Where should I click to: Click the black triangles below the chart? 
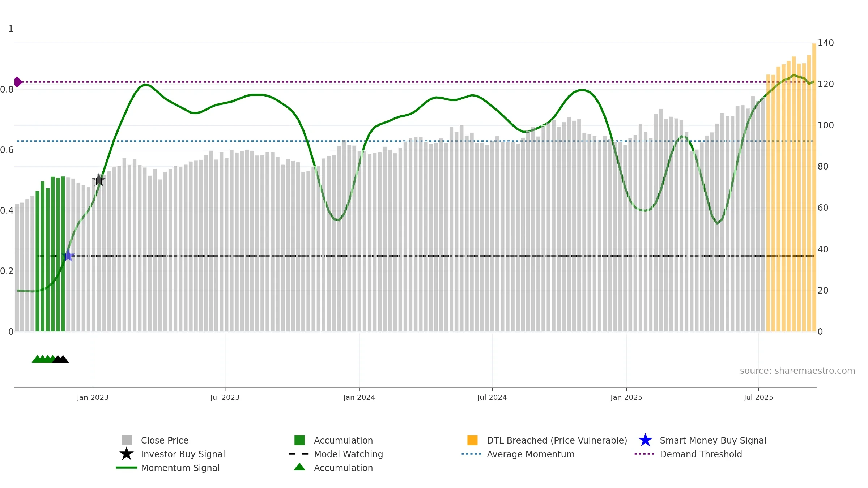(60, 359)
